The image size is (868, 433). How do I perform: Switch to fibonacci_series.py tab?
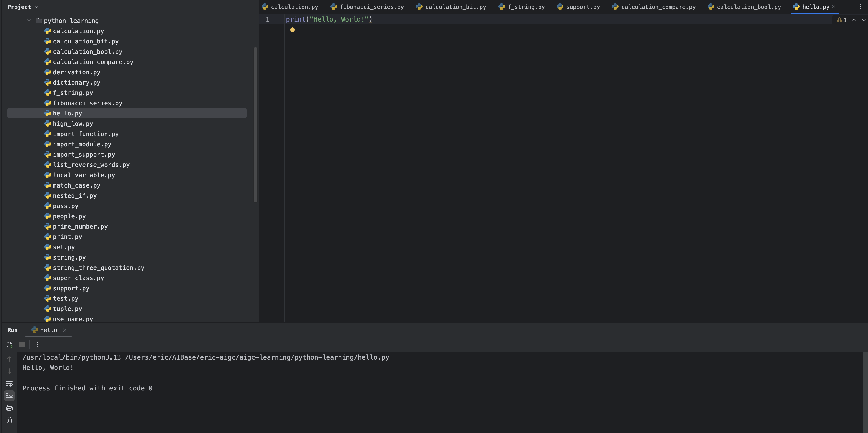(x=367, y=7)
